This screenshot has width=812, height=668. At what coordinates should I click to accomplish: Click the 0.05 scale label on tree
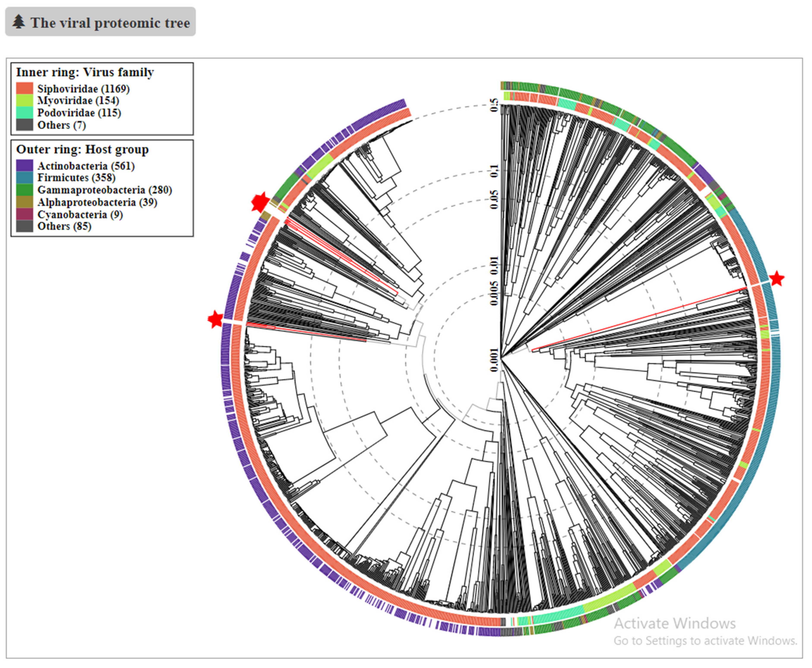(494, 199)
